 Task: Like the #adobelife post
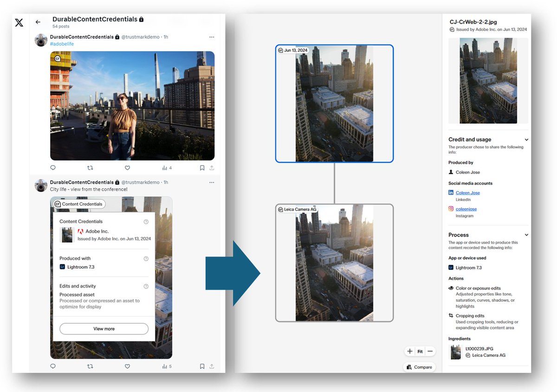pos(127,168)
